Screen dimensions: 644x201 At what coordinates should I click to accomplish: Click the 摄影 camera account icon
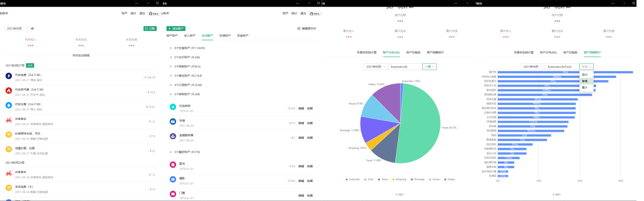[x=173, y=180]
